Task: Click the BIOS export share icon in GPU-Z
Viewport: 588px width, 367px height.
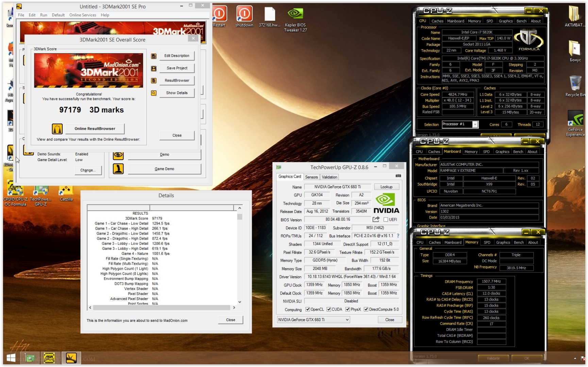Action: [376, 220]
